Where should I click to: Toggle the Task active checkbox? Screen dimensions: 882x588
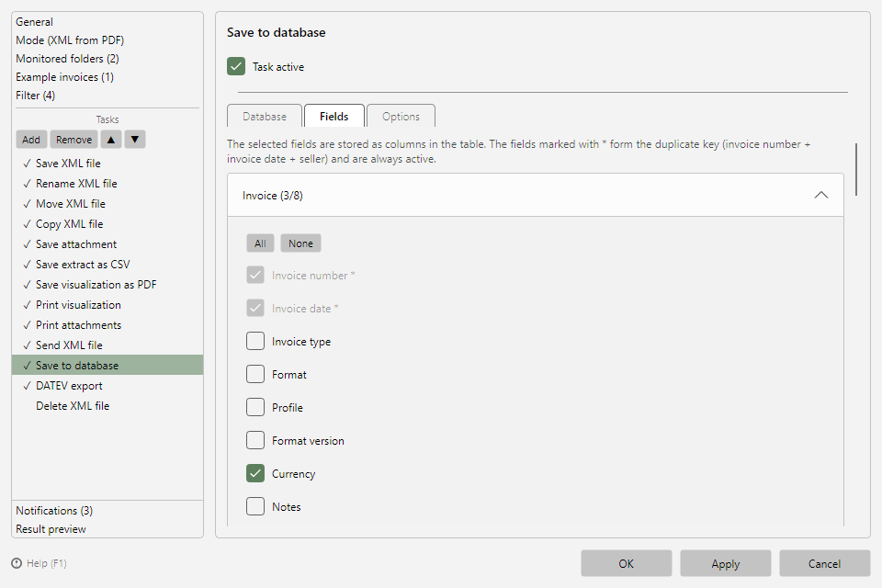[236, 66]
